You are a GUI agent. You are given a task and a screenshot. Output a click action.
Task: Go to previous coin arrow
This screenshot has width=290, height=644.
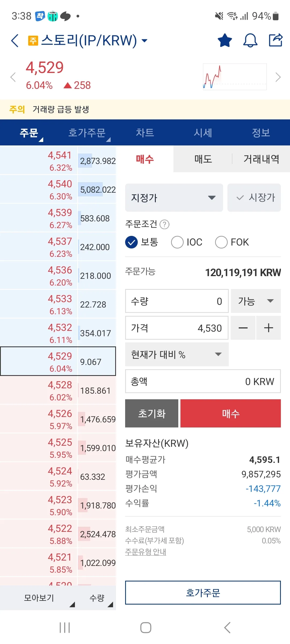click(x=13, y=77)
